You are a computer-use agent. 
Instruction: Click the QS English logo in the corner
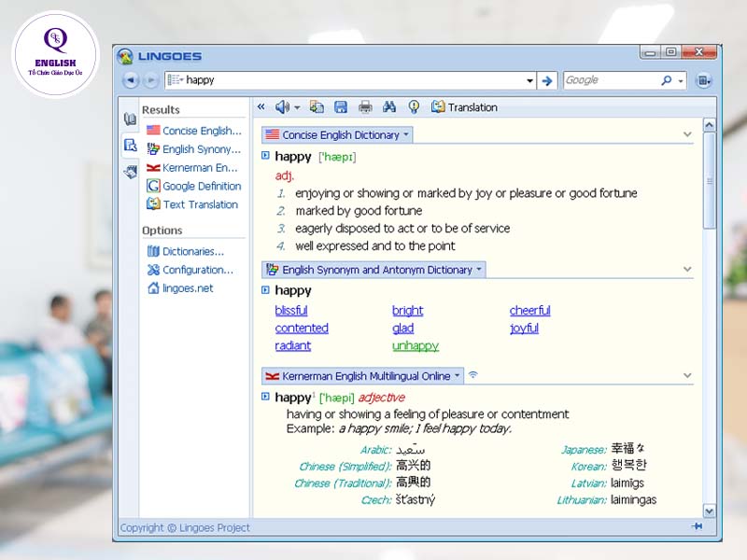pos(56,54)
